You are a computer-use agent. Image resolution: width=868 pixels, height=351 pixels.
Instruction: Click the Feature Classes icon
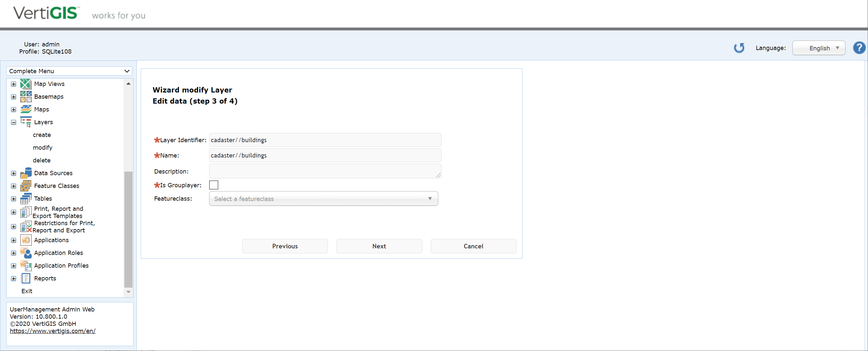(26, 185)
